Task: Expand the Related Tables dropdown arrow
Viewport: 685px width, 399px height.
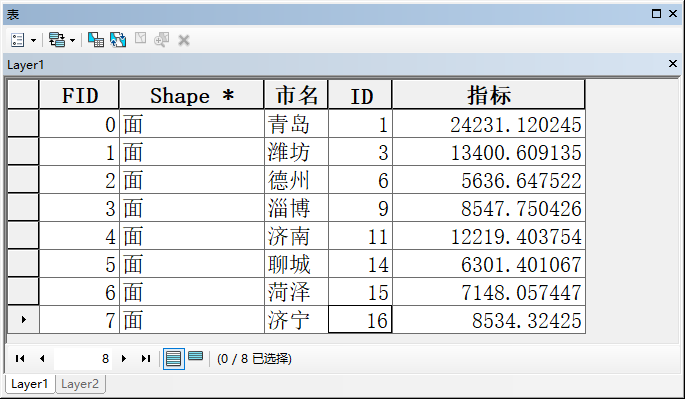Action: [73, 41]
